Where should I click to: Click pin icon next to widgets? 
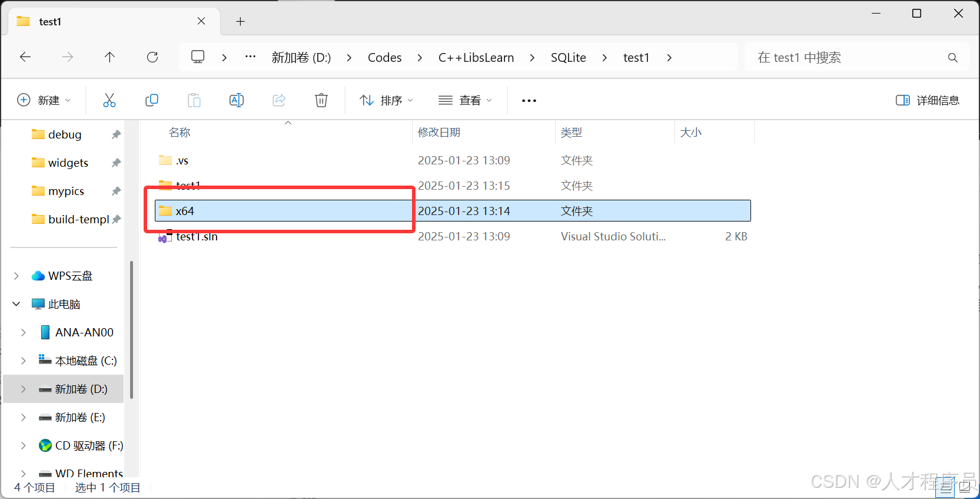116,163
